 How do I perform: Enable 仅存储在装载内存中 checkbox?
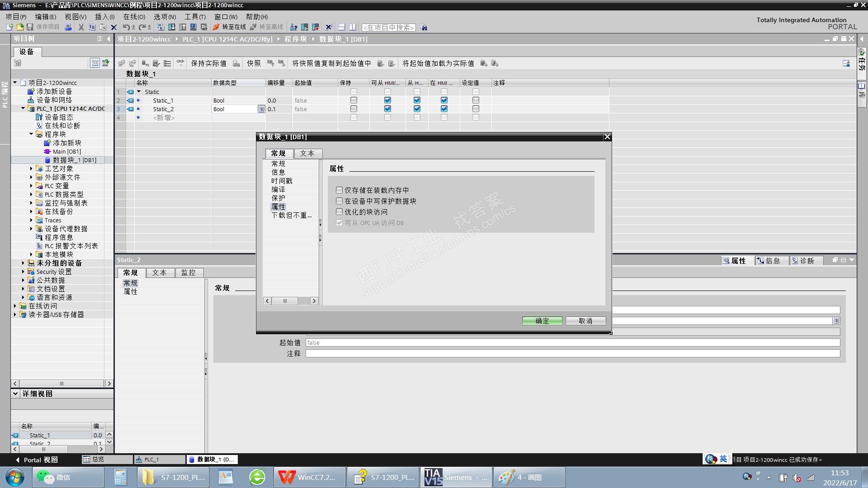(340, 190)
